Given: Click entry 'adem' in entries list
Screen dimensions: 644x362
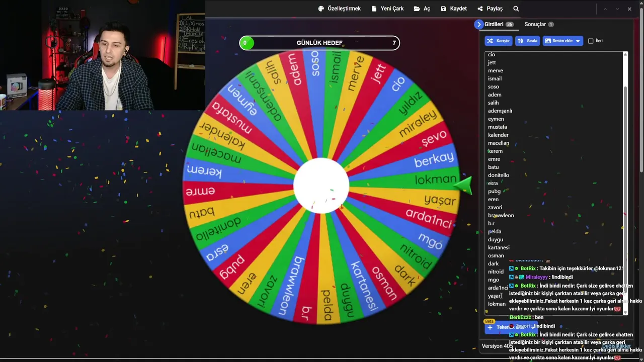Looking at the screenshot, I should [x=495, y=95].
